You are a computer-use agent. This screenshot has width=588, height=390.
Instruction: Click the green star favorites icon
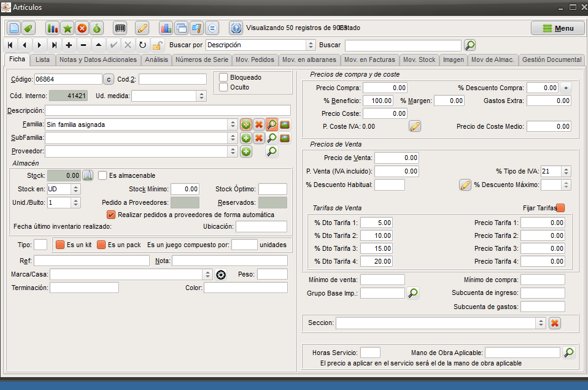[68, 28]
